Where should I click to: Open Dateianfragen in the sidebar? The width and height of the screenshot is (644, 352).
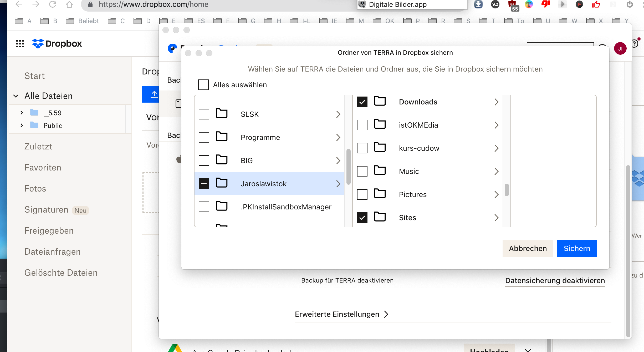pos(53,252)
